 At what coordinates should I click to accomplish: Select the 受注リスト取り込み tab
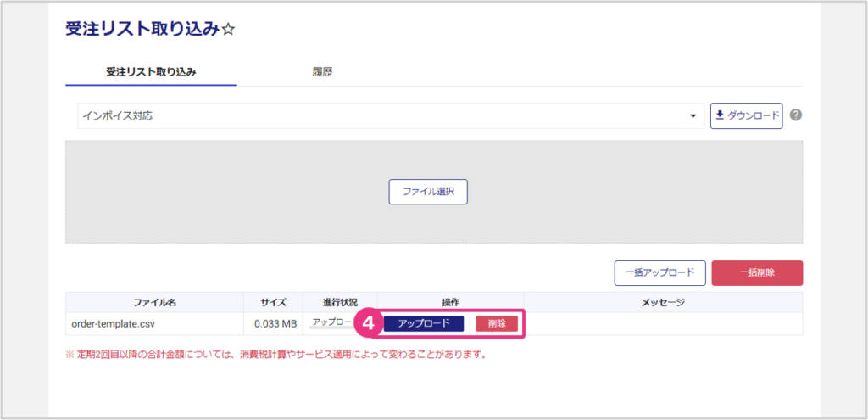[x=151, y=72]
